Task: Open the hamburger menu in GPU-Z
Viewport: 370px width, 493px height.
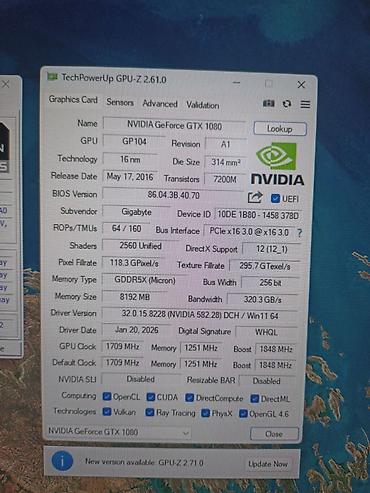Action: point(305,104)
